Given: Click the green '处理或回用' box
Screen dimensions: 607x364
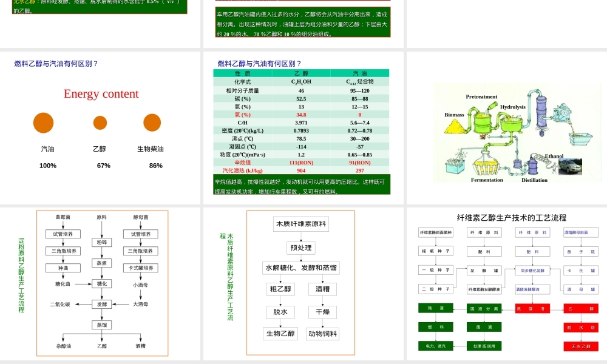Looking at the screenshot, I should coord(484,346).
